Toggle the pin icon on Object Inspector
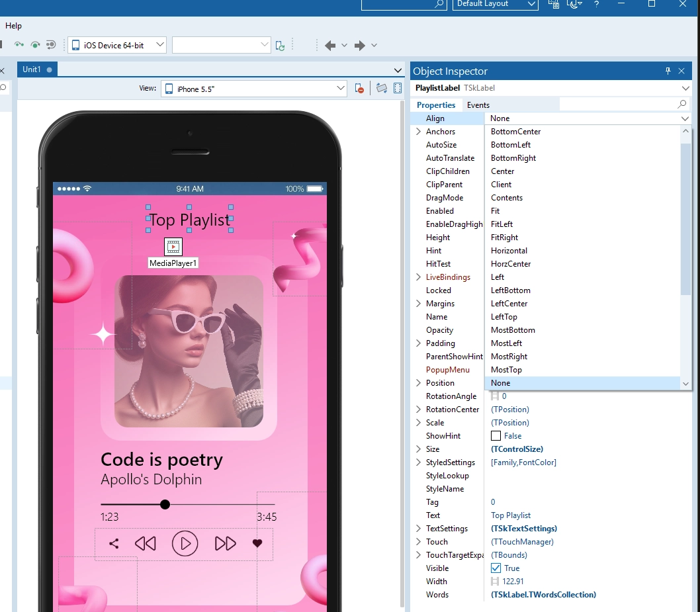Viewport: 700px width, 612px height. [x=670, y=71]
